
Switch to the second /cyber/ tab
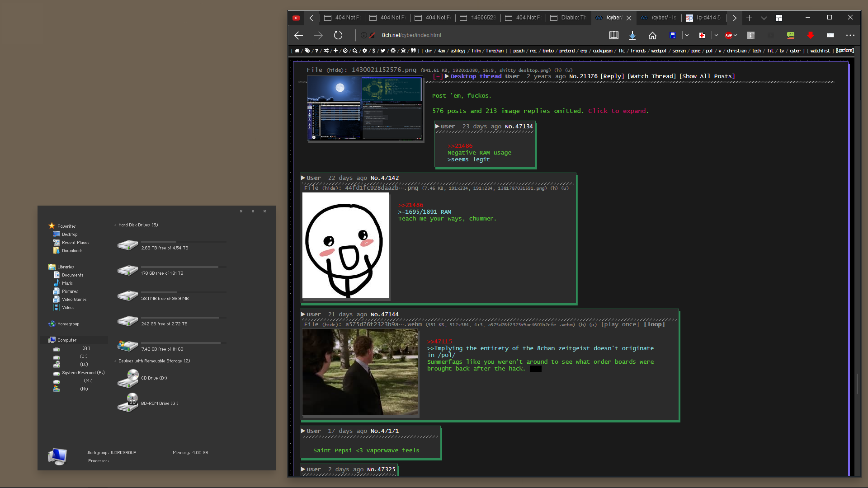point(659,18)
